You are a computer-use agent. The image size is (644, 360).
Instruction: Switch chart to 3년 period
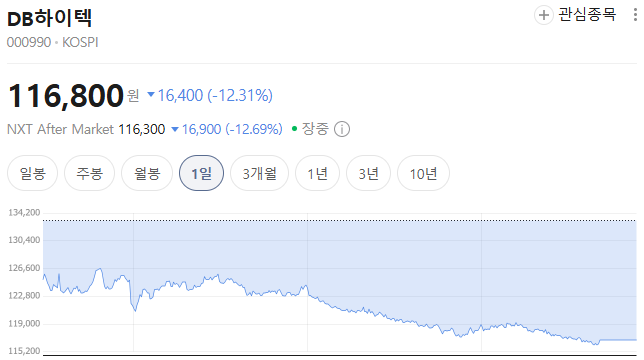tap(368, 173)
